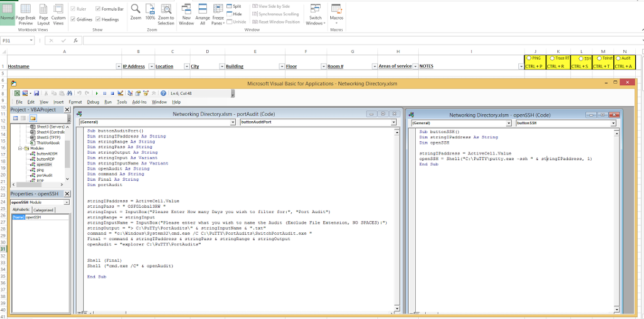
Task: Click the Copy icon in VBA toolbar
Action: pyautogui.click(x=54, y=93)
